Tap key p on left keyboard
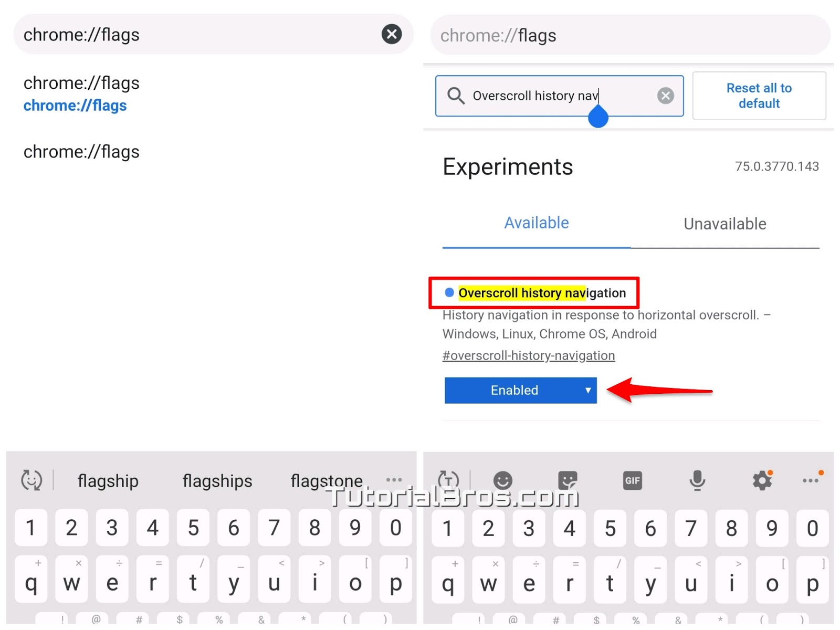Image resolution: width=840 pixels, height=630 pixels. (396, 579)
